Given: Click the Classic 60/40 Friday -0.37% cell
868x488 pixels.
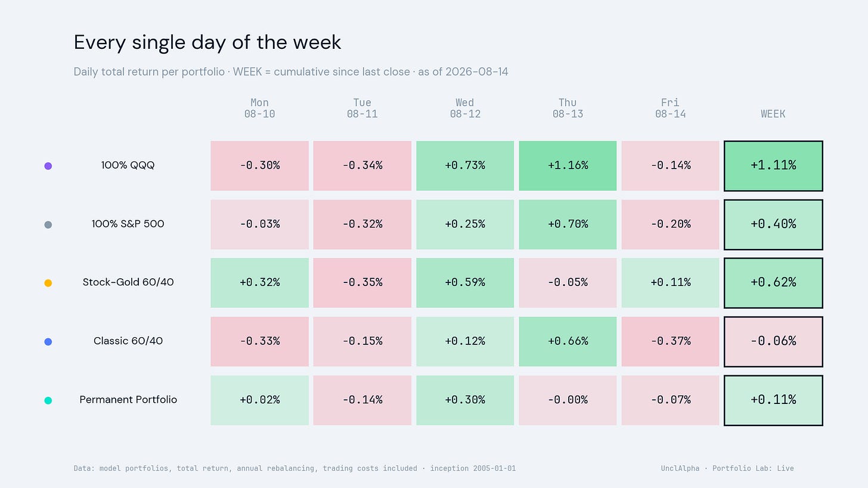Looking at the screenshot, I should [670, 341].
